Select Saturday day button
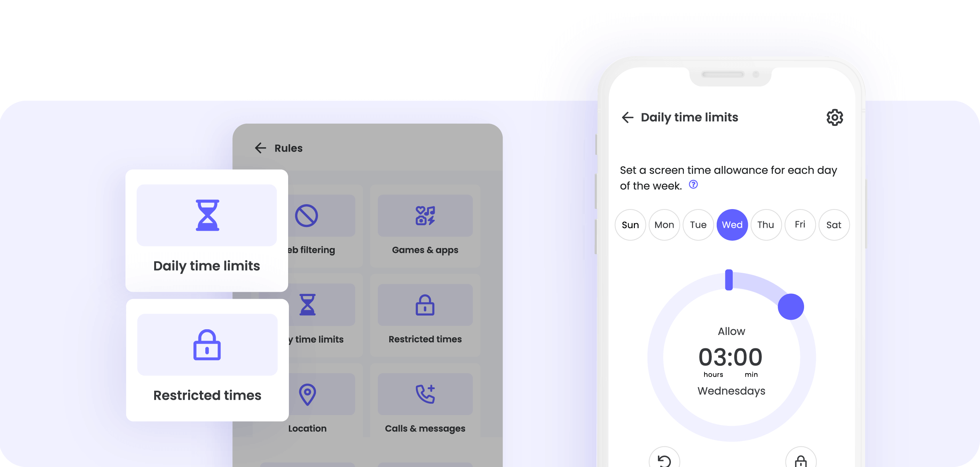The width and height of the screenshot is (980, 467). (x=834, y=224)
